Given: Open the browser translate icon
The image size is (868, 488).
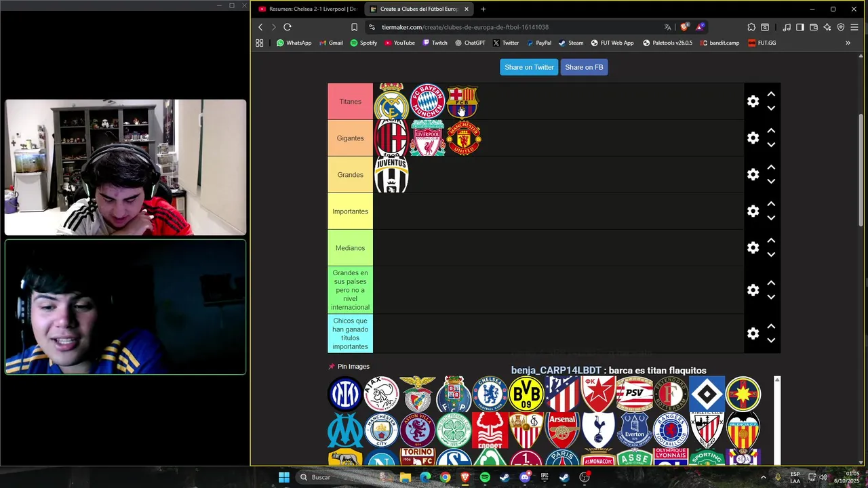Looking at the screenshot, I should pyautogui.click(x=668, y=27).
